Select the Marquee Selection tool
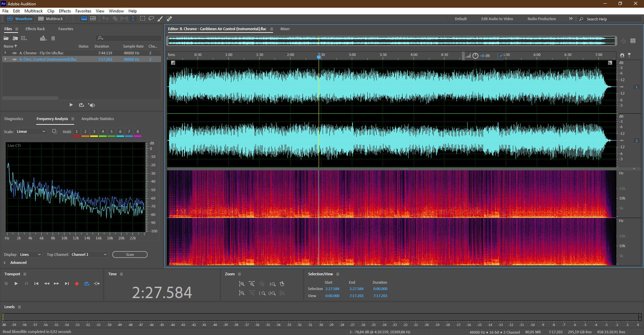 (x=143, y=19)
